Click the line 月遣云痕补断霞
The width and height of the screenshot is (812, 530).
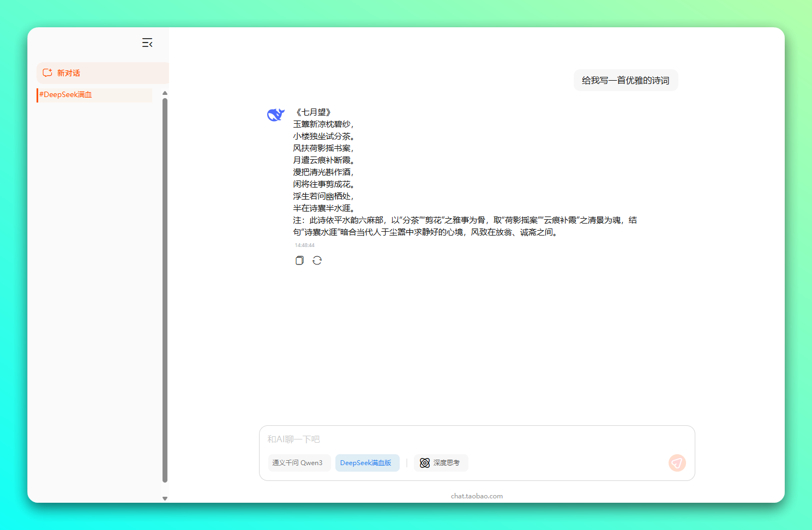(x=323, y=160)
